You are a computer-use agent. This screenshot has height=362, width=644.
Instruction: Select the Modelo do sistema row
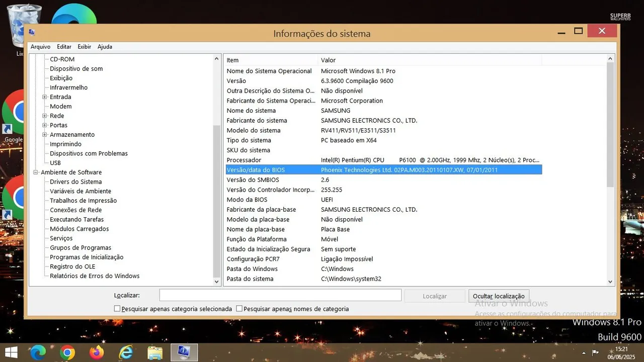pos(383,130)
